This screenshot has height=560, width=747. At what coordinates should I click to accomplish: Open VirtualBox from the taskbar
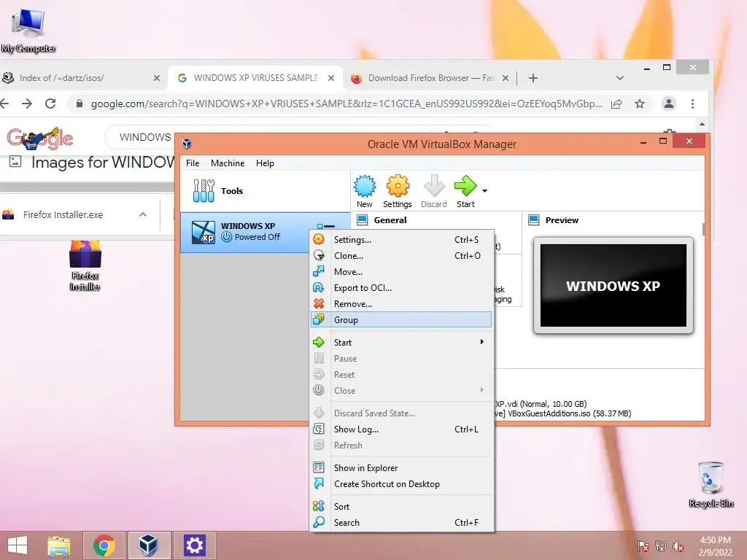[149, 545]
